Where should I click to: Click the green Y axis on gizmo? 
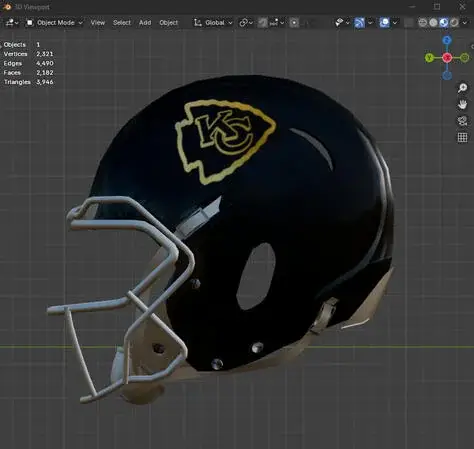[x=429, y=58]
